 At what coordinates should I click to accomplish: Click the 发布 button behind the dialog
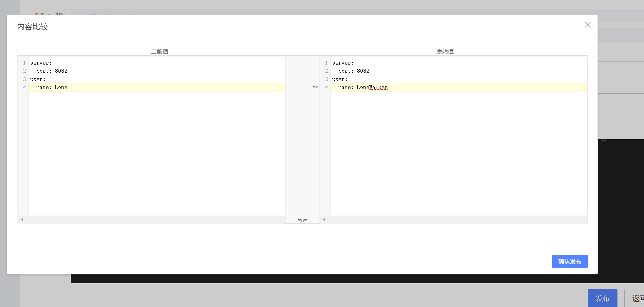602,298
